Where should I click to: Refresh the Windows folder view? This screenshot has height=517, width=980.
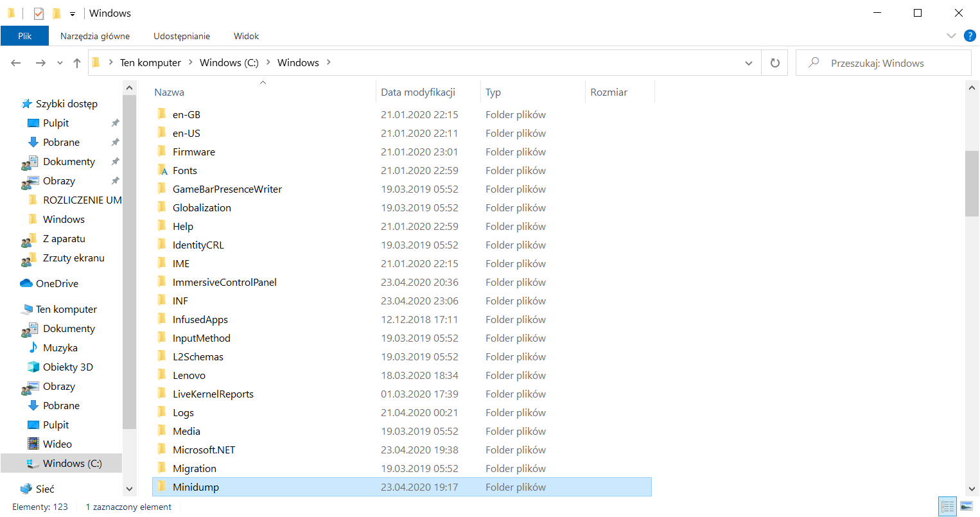[x=775, y=63]
